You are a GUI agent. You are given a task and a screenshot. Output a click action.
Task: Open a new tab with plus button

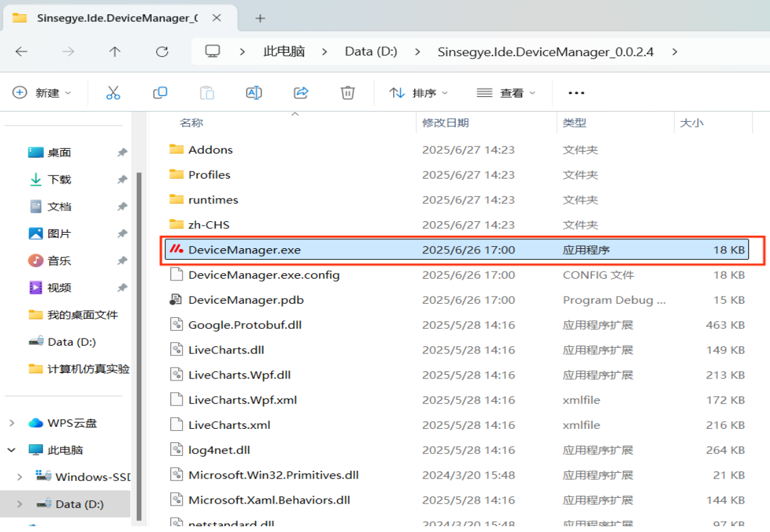click(x=260, y=18)
